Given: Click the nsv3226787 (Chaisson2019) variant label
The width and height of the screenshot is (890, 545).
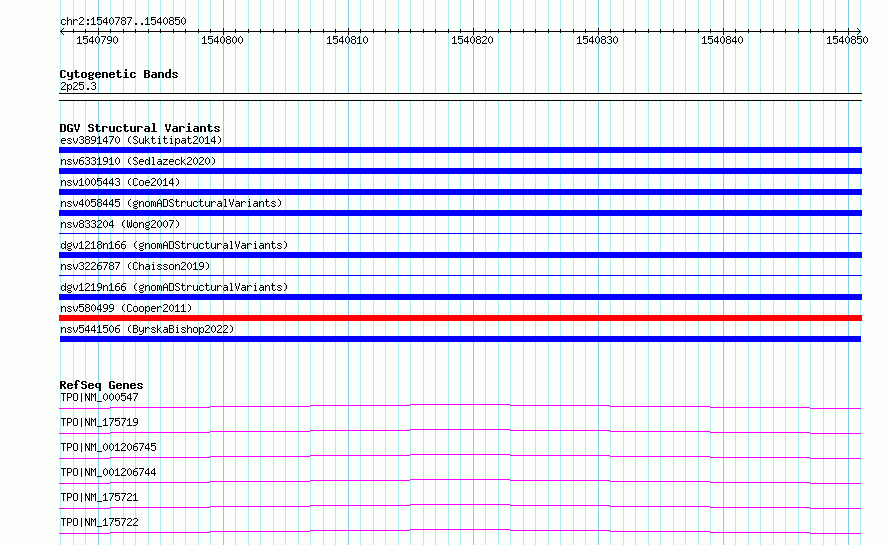Looking at the screenshot, I should (x=135, y=266).
